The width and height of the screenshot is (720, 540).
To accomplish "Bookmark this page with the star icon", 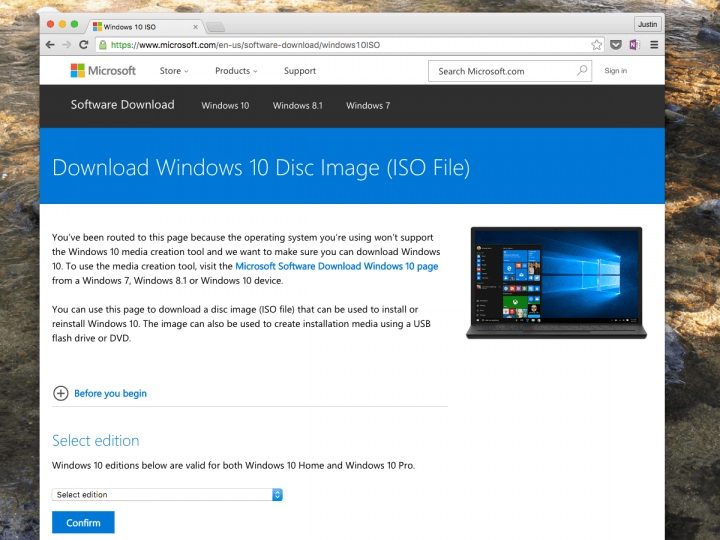I will point(596,45).
